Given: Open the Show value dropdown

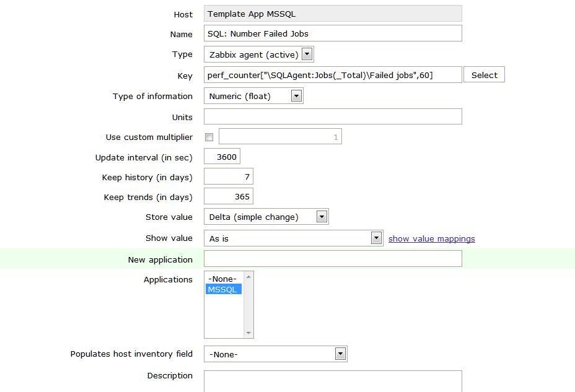Looking at the screenshot, I should point(293,238).
